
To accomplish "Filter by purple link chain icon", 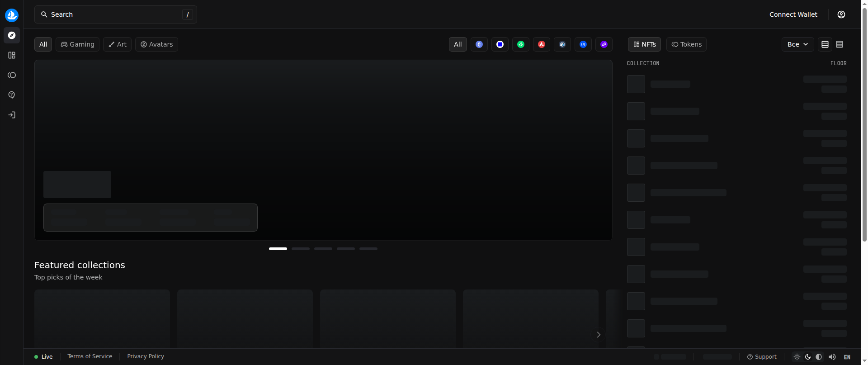I will 604,44.
